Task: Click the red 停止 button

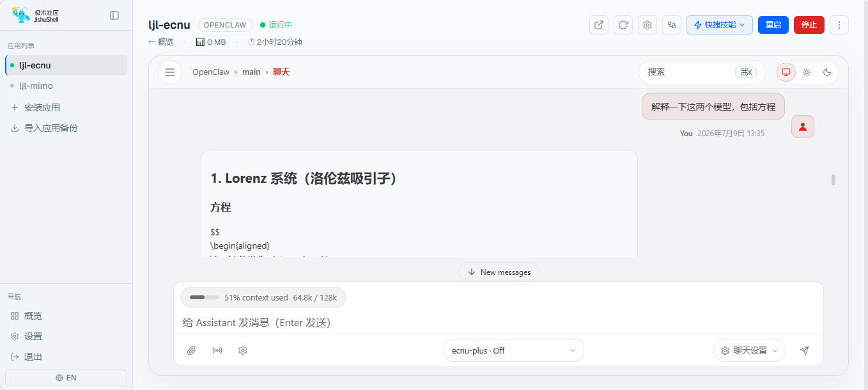Action: point(809,25)
